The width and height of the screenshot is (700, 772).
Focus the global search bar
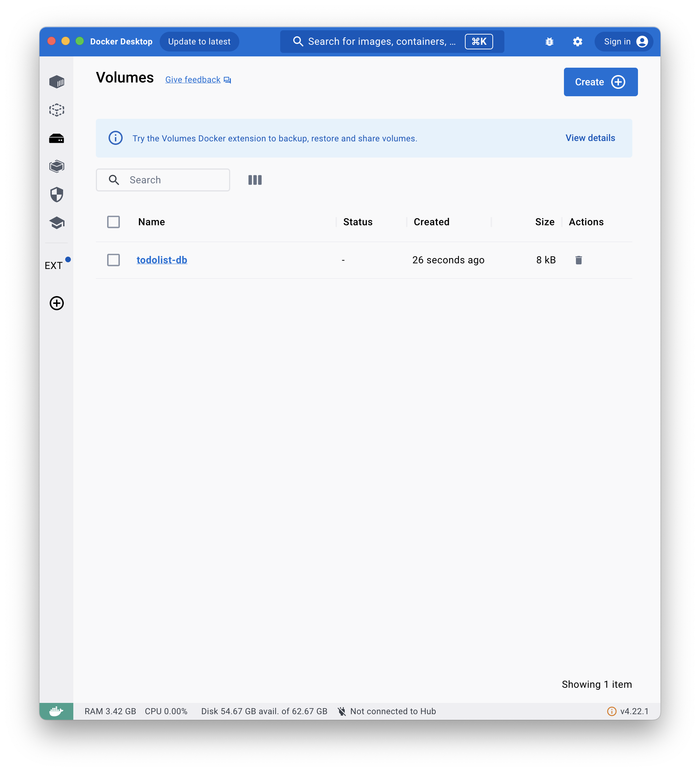pos(392,41)
